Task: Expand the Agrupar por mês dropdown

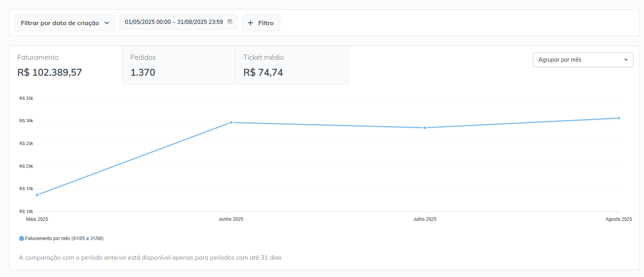Action: [x=583, y=60]
